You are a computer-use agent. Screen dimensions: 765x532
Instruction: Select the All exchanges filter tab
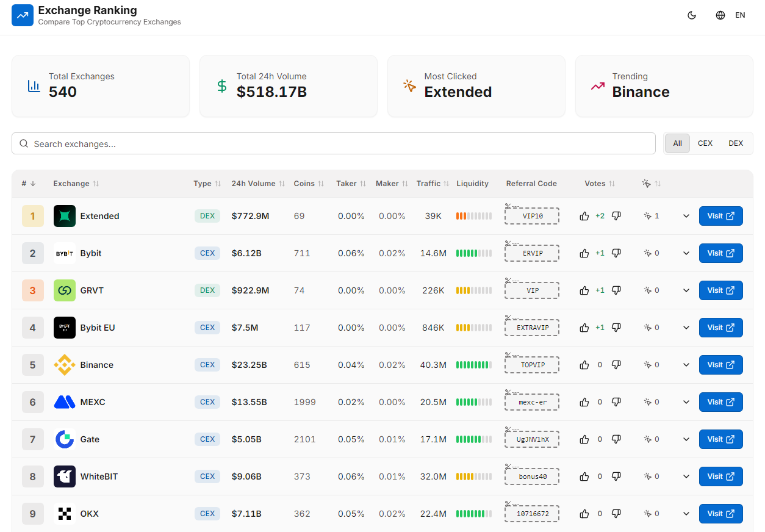(x=677, y=143)
